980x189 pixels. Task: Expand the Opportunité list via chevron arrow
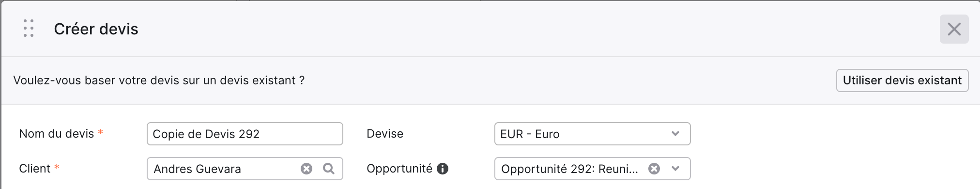[675, 169]
